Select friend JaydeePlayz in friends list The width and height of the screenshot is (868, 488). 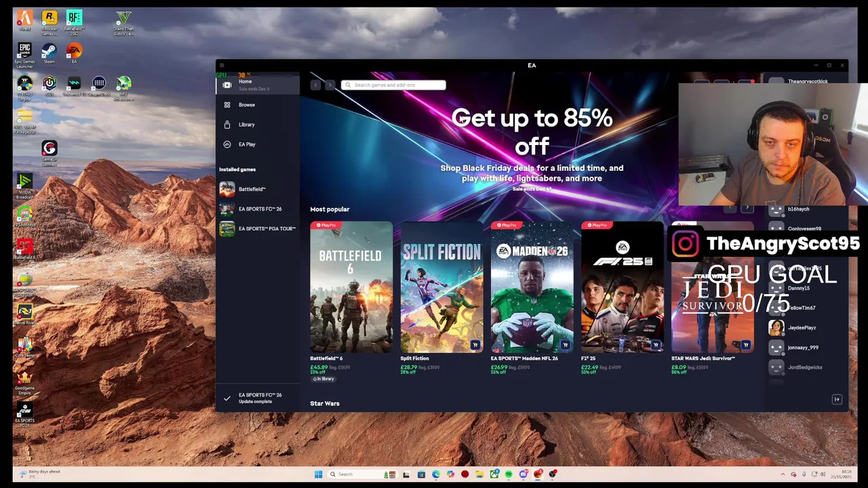(x=804, y=328)
